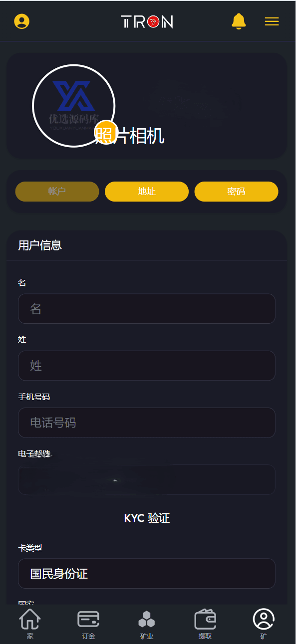Image resolution: width=296 pixels, height=644 pixels.
Task: Click the yellow user profile icon in header
Action: [21, 21]
